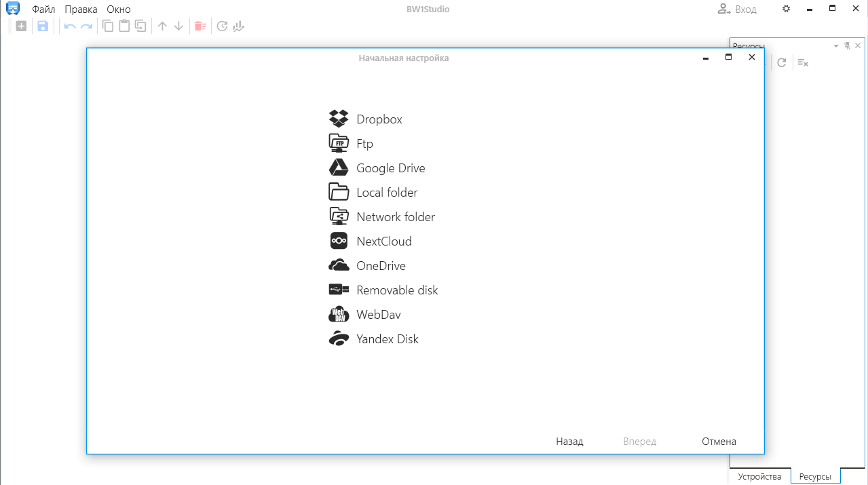The image size is (868, 485).
Task: Open the Правка menu
Action: [81, 9]
